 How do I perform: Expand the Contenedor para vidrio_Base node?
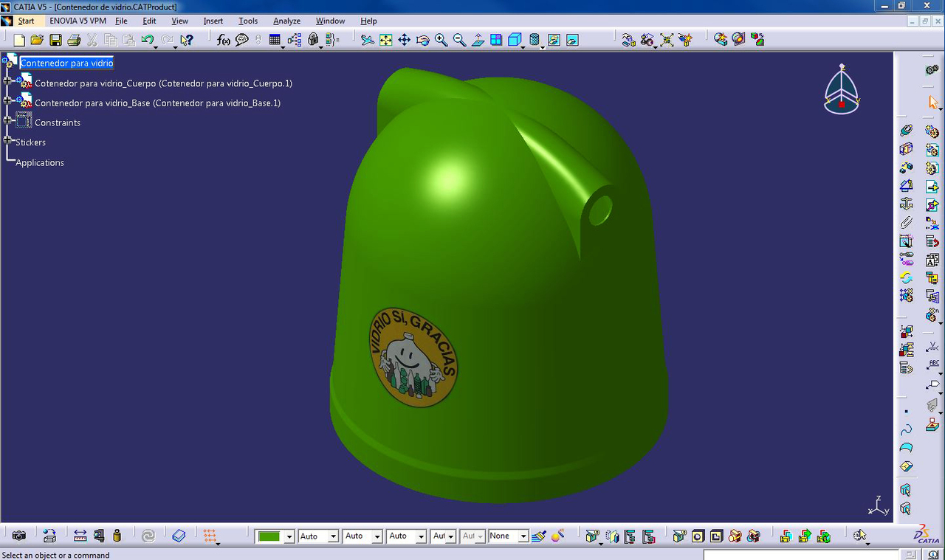(x=8, y=100)
